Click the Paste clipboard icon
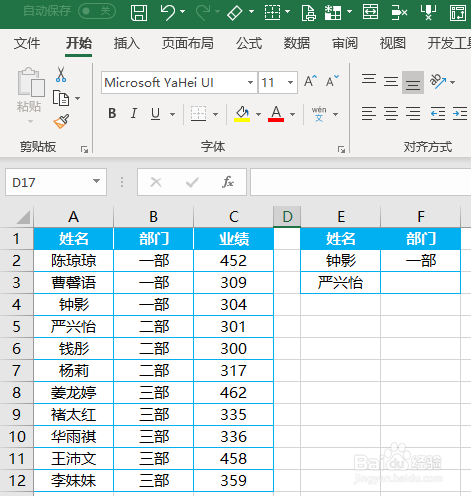This screenshot has width=471, height=496. click(30, 82)
